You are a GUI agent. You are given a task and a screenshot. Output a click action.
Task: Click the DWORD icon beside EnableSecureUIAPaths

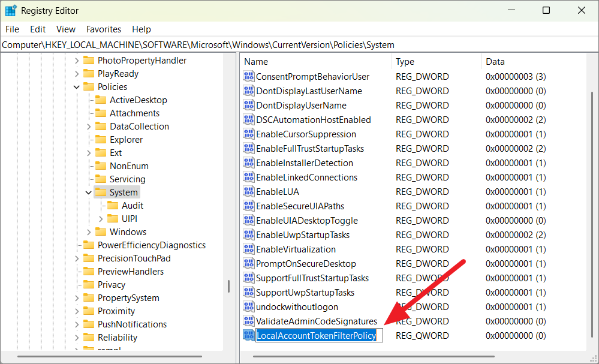pyautogui.click(x=249, y=206)
